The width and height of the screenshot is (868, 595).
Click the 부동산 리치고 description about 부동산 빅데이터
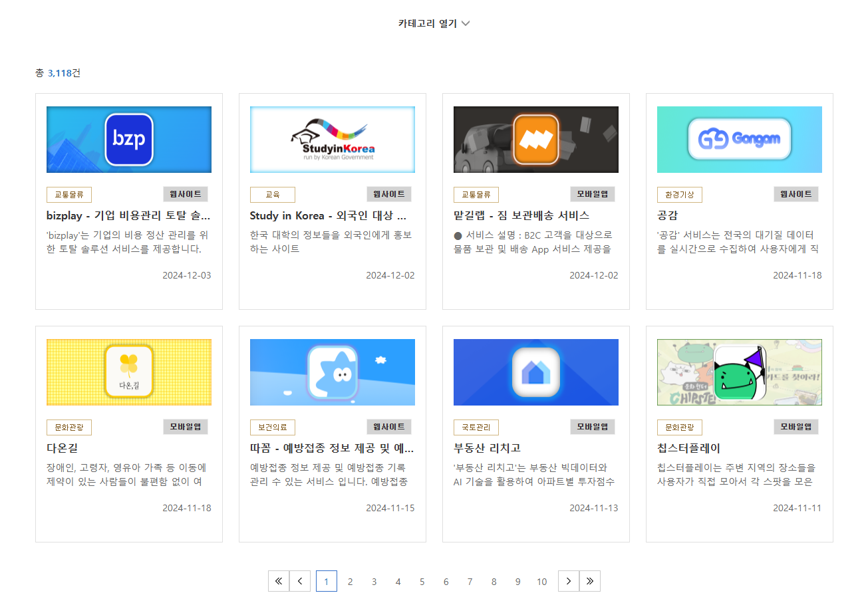[x=534, y=475]
